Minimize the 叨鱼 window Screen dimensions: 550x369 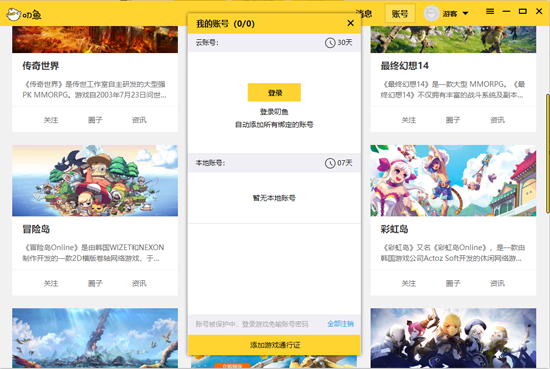[x=506, y=12]
